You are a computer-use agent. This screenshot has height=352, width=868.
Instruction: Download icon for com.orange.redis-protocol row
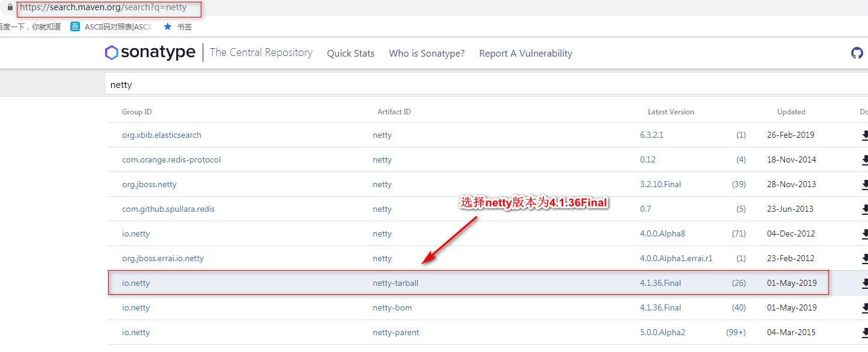(x=864, y=160)
